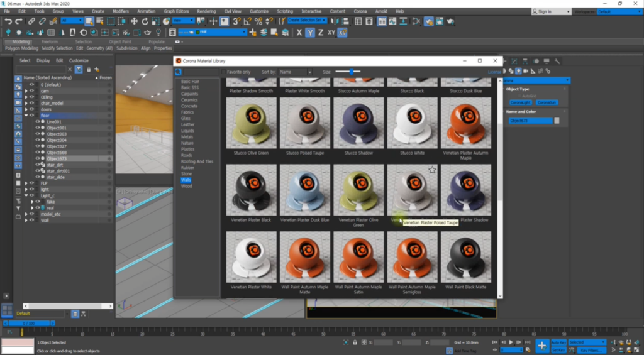Screen dimensions: 644x355
Task: Choose the Select and Rotate tool
Action: 145,21
